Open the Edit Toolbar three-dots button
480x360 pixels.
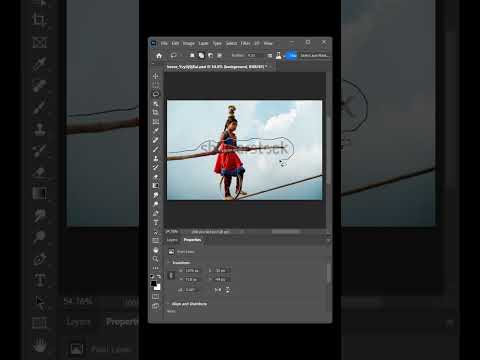click(x=156, y=268)
